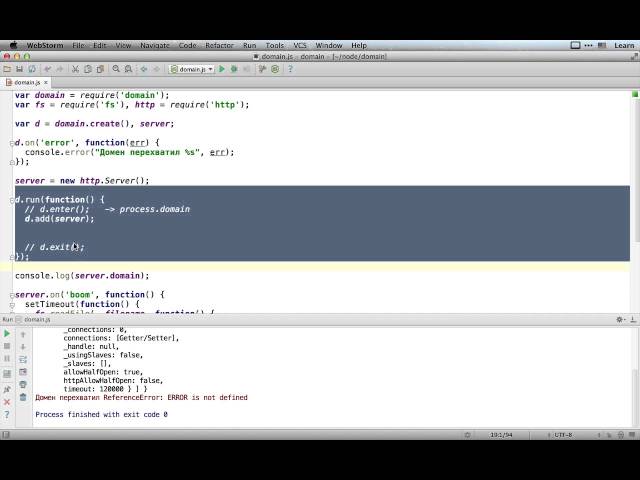Toggle tool window button in bottom-left corner

(x=7, y=434)
